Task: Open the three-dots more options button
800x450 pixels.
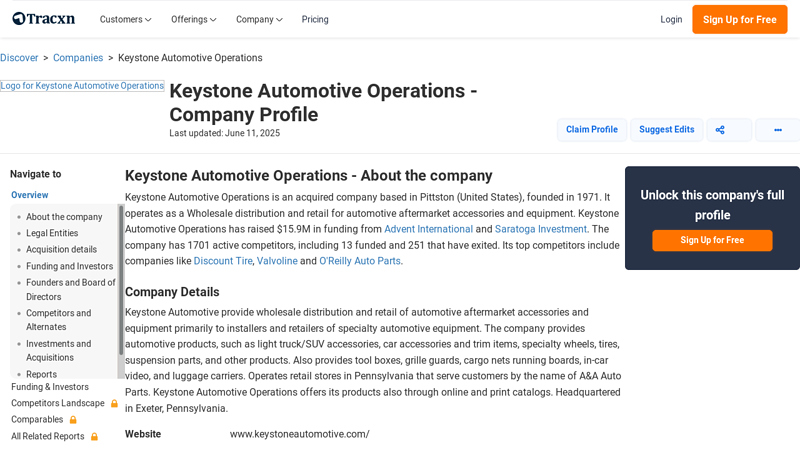Action: (x=778, y=130)
